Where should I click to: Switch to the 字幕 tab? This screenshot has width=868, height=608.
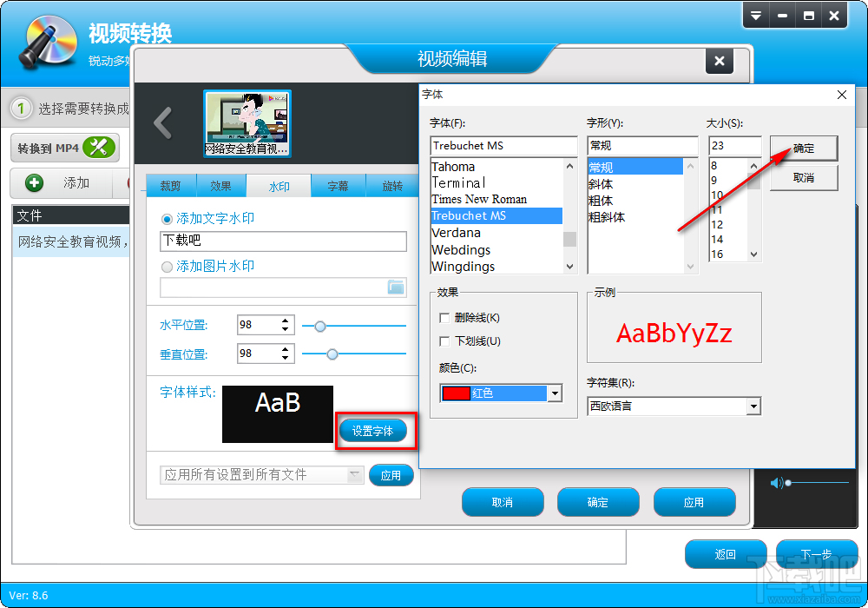[x=338, y=185]
